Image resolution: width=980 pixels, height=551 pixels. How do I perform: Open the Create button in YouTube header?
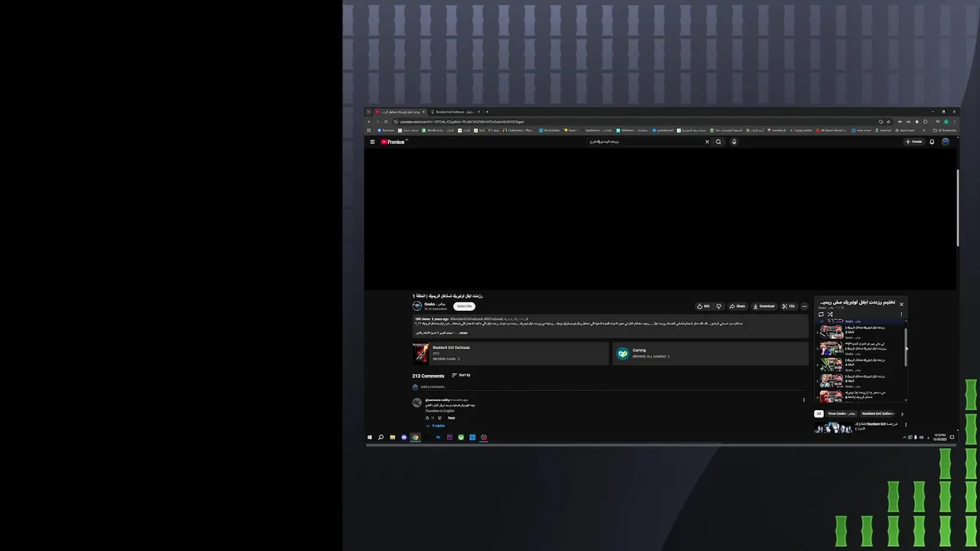[x=914, y=142]
